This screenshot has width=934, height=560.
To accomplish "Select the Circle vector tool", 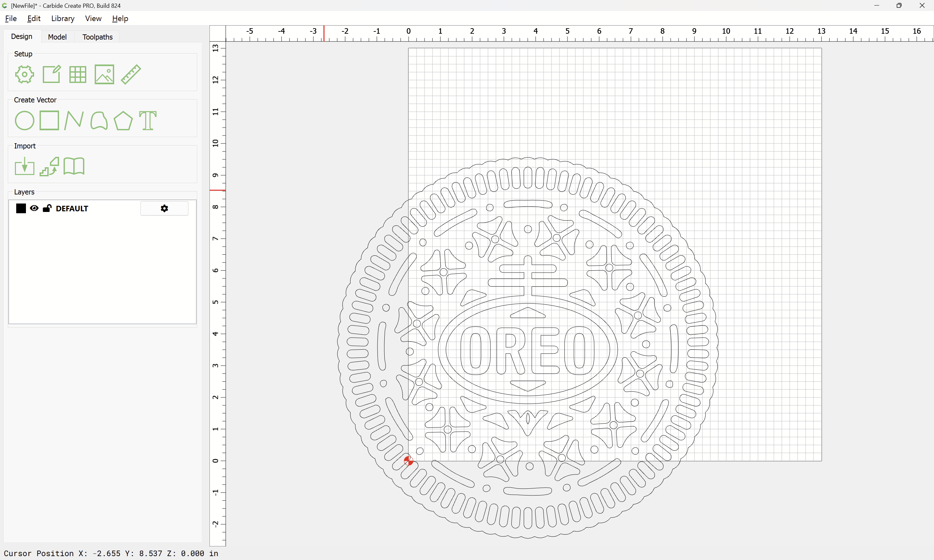I will 25,121.
